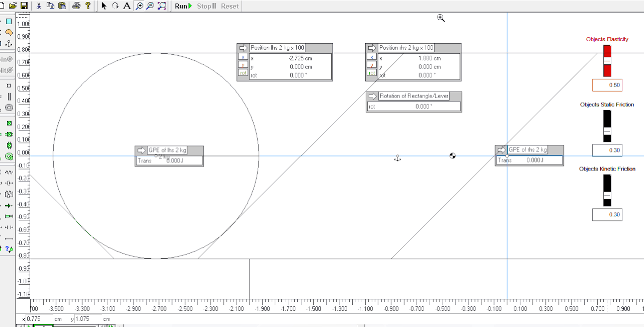
Task: Click arrow button on Rotation of Rectangle/Lever meter
Action: 372,96
